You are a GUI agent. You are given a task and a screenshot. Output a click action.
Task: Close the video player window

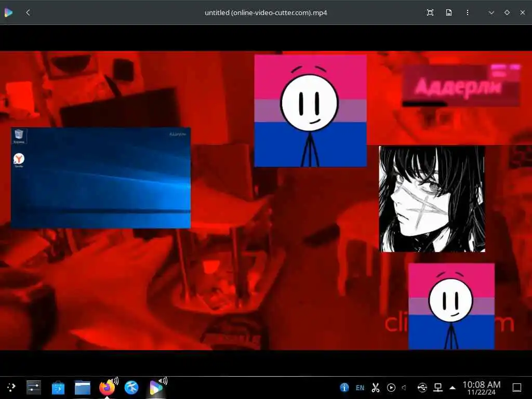pos(523,12)
